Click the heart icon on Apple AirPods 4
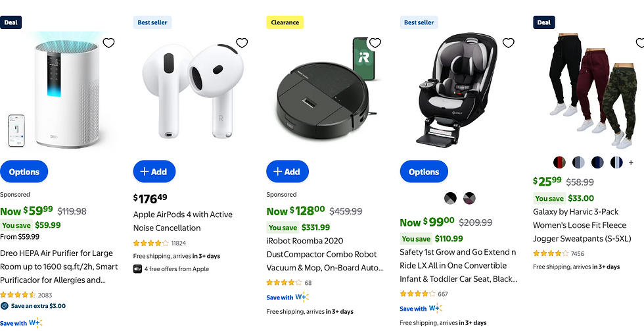 [242, 43]
